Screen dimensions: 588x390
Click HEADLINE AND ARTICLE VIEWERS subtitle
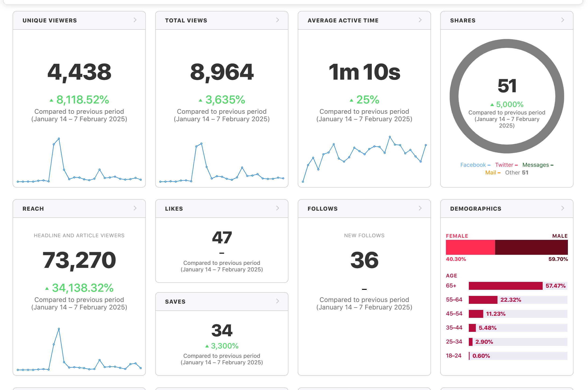point(79,236)
